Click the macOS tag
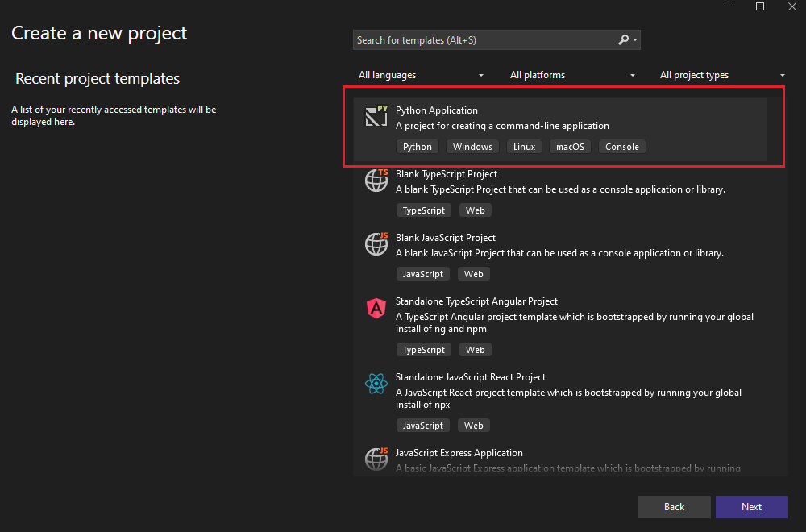Screen dimensions: 806x532 tap(570, 147)
